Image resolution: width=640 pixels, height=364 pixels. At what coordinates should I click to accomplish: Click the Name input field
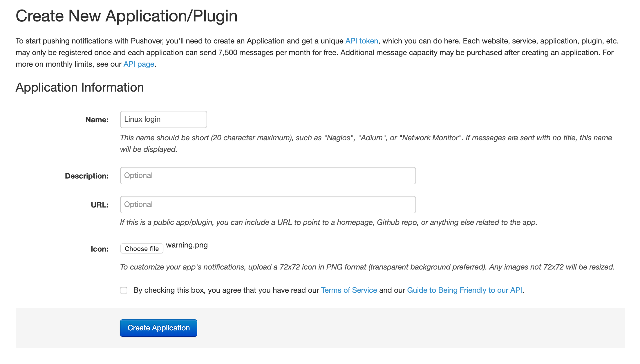[x=163, y=119]
